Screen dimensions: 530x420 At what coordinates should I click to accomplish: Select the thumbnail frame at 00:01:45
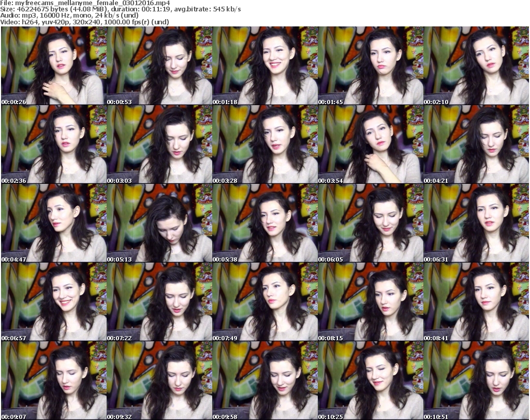click(370, 66)
